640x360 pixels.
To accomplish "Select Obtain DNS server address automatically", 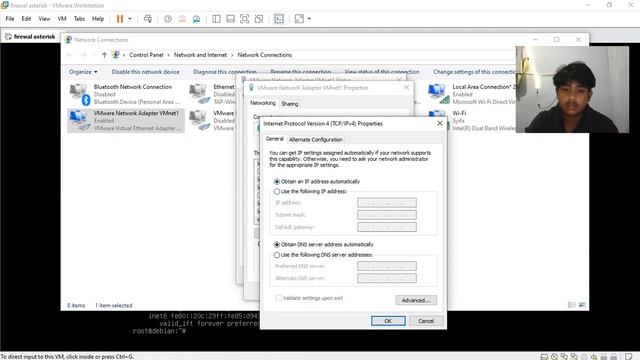I will click(324, 244).
